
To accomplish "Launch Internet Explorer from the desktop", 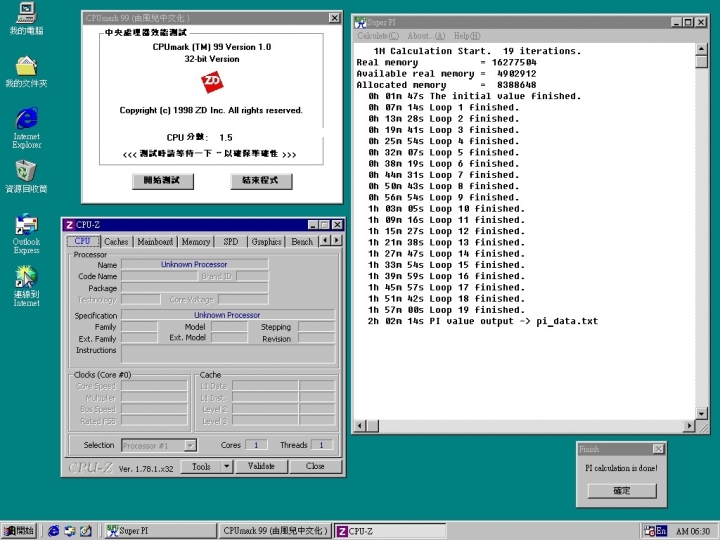I will click(26, 119).
